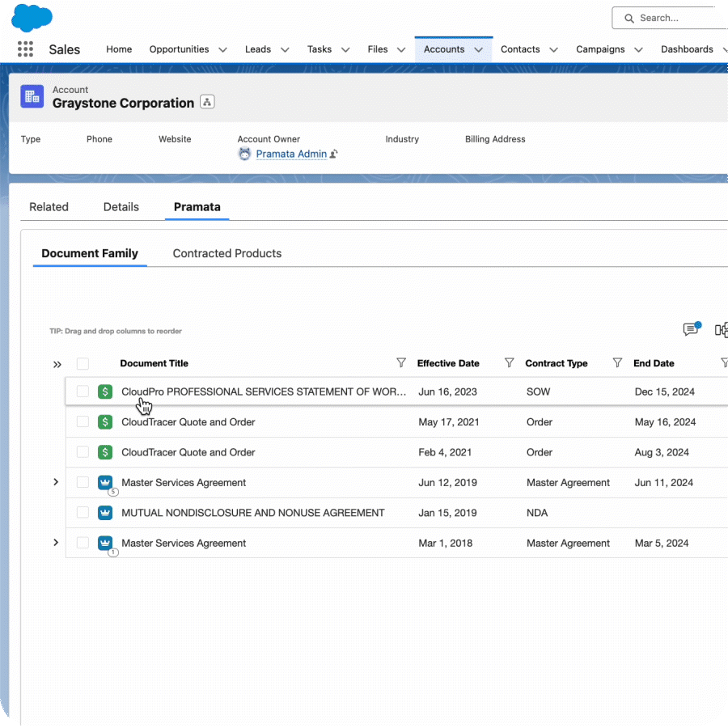Click green dollar icon for CloudPro SOW row
728x728 pixels.
click(x=105, y=392)
